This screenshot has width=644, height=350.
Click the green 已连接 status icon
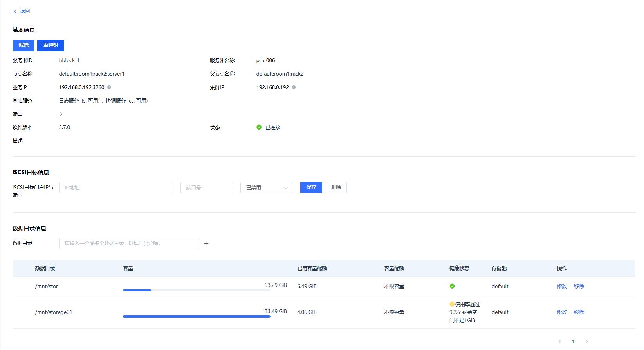(x=259, y=127)
